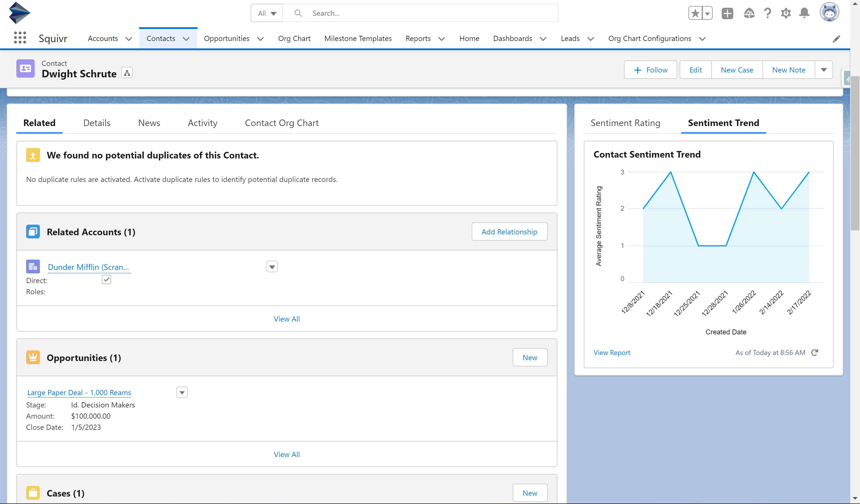
Task: Click the contact hierarchy icon beside Dwight Schrute
Action: click(x=127, y=73)
